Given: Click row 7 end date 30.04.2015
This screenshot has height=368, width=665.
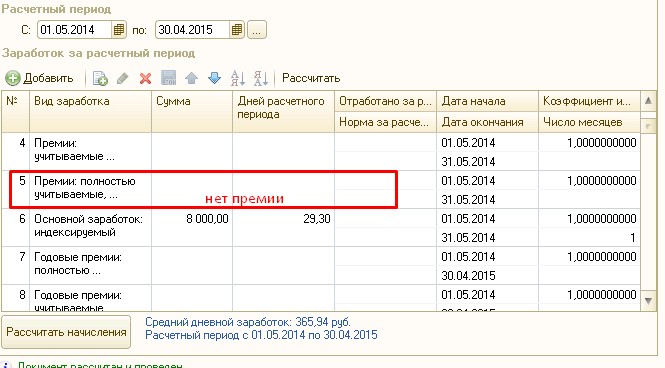Looking at the screenshot, I should (x=487, y=276).
